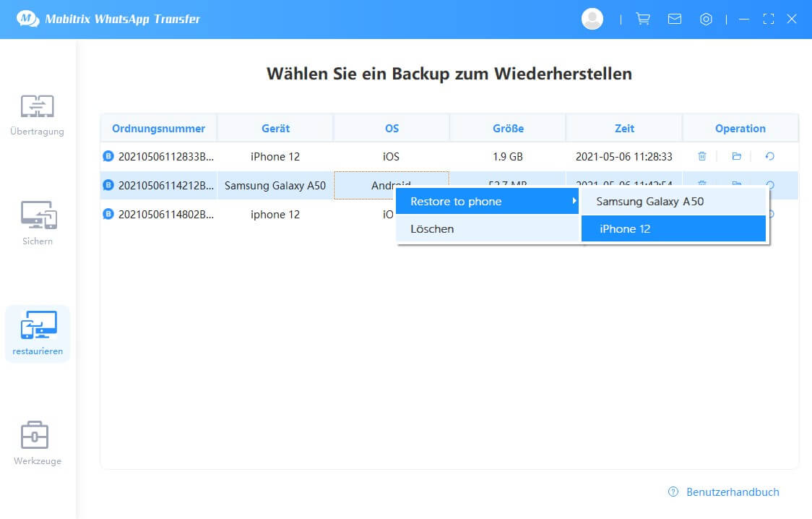
Task: Click restore icon for first iPhone 12 backup
Action: tap(769, 156)
